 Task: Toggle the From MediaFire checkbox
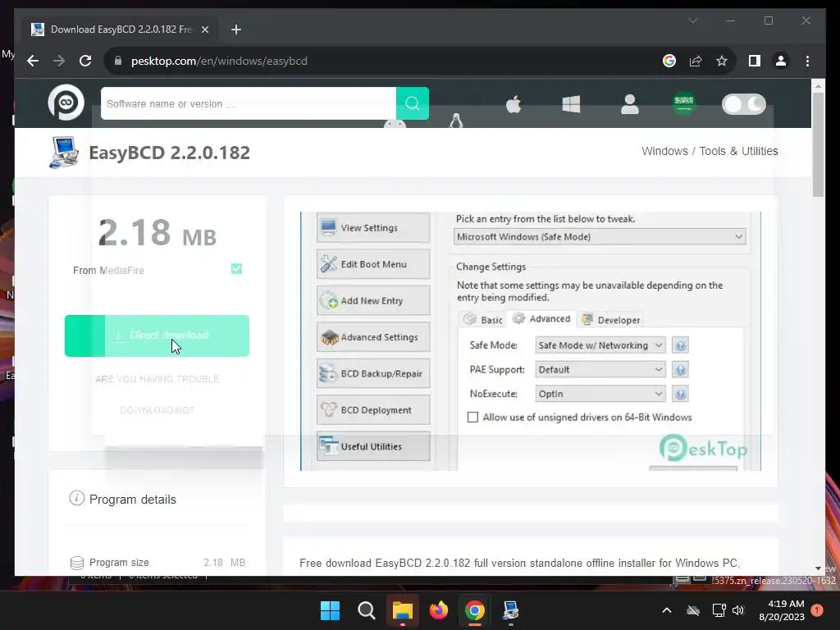tap(236, 268)
